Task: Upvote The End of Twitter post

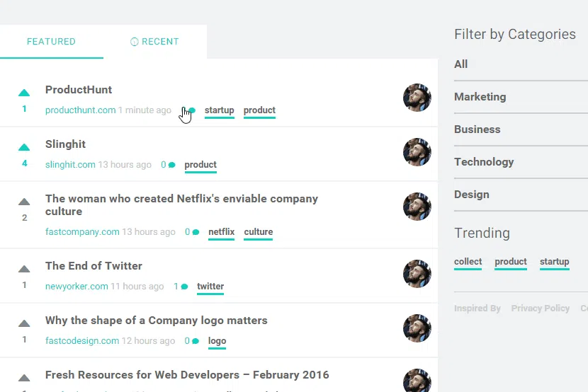Action: pyautogui.click(x=24, y=269)
